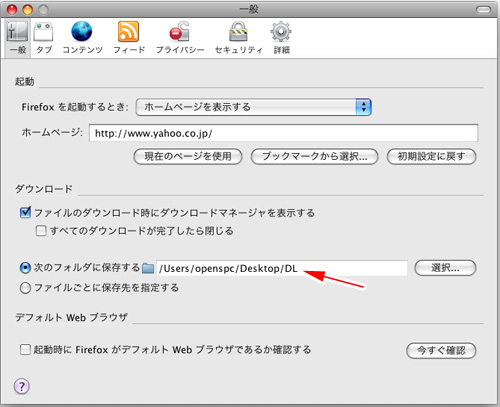
Task: Click ブックマークから選択... button
Action: pyautogui.click(x=314, y=156)
